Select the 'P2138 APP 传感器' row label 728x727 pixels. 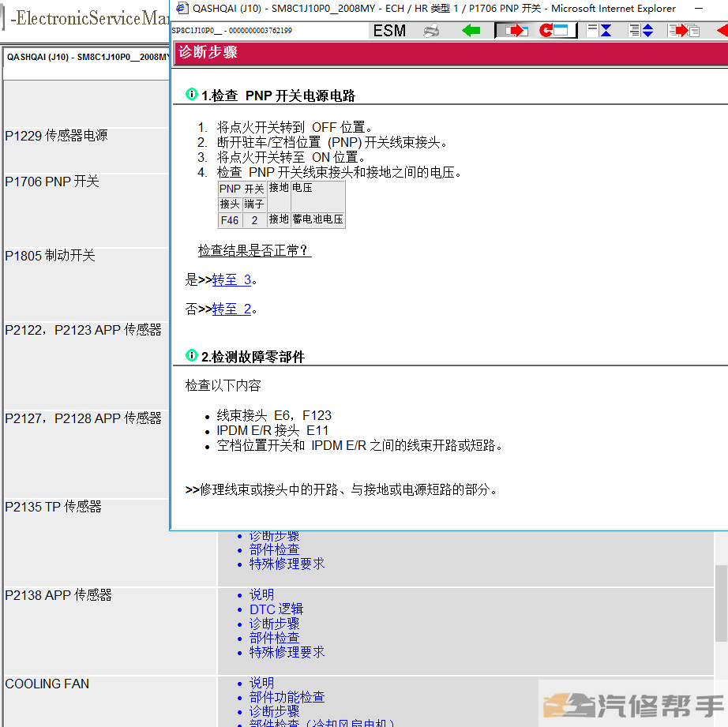58,595
